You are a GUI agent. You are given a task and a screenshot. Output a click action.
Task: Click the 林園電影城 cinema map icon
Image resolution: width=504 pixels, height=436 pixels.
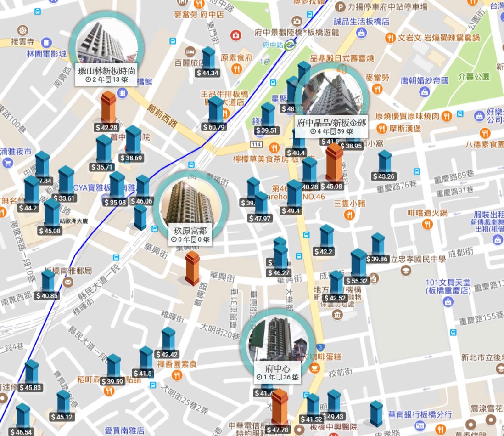point(47,42)
